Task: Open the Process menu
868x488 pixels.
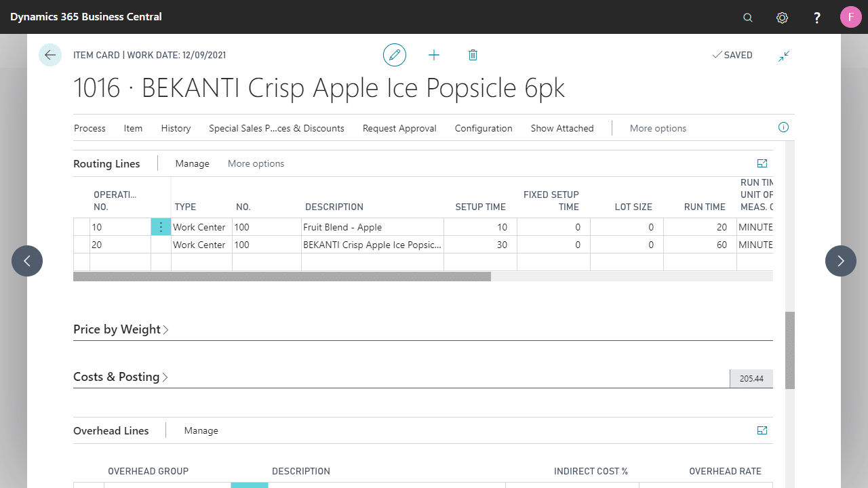Action: [90, 128]
